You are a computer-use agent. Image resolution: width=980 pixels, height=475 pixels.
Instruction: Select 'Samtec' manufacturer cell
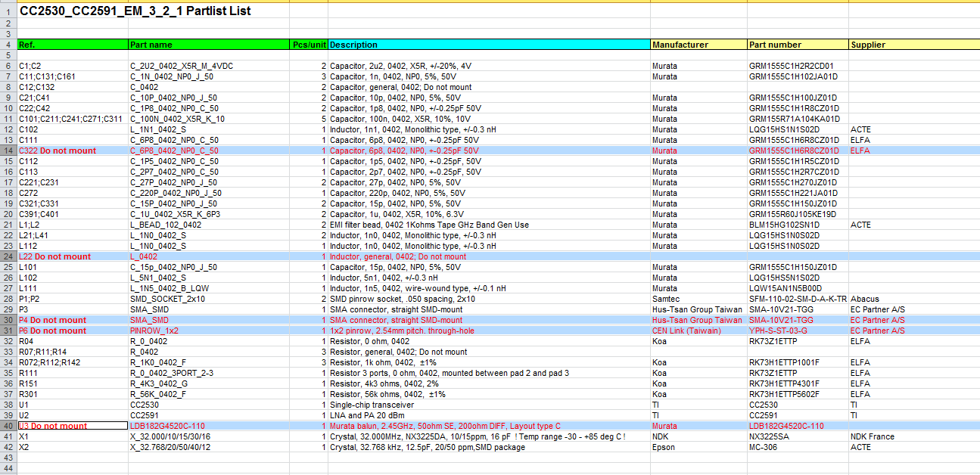click(698, 299)
